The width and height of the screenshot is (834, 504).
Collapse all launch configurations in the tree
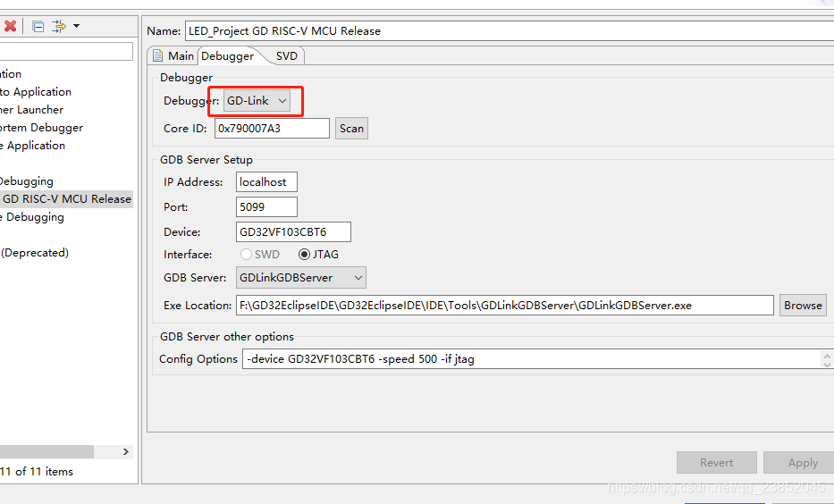[38, 26]
